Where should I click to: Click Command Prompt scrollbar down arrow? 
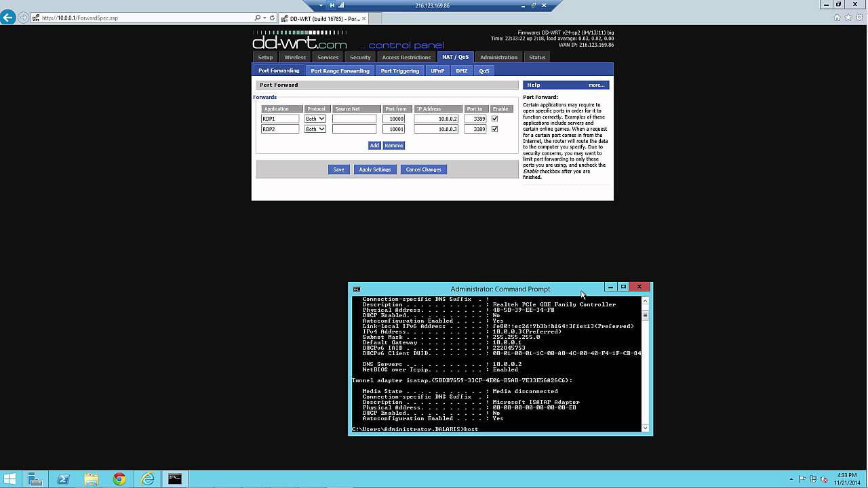pyautogui.click(x=645, y=428)
